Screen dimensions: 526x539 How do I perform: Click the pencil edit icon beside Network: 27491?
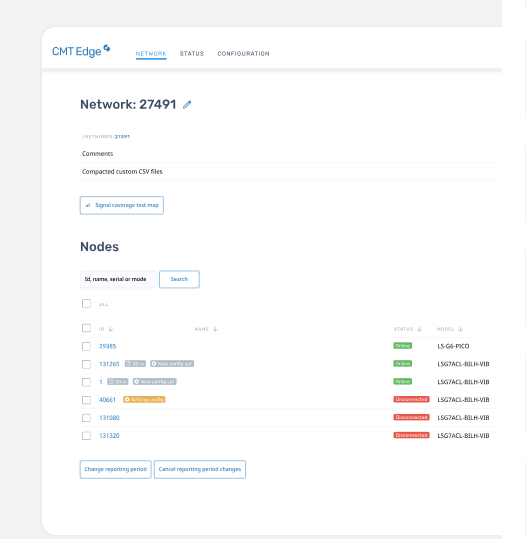coord(187,104)
